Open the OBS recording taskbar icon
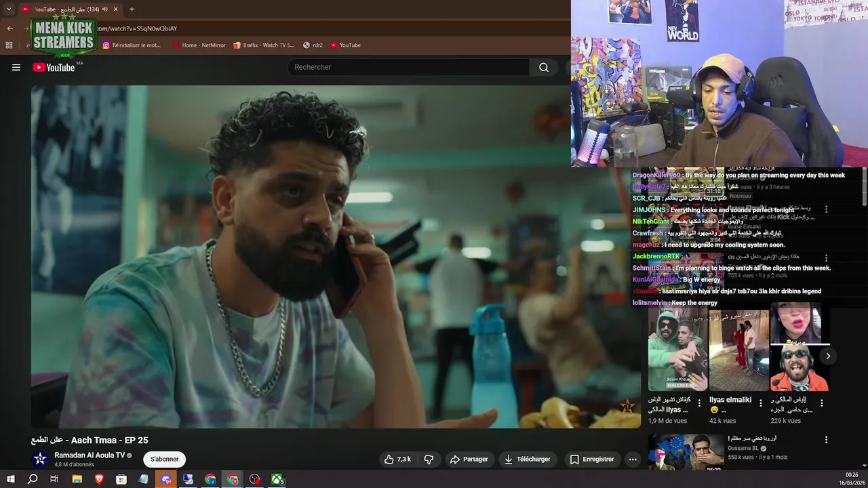The height and width of the screenshot is (488, 868). click(x=255, y=479)
